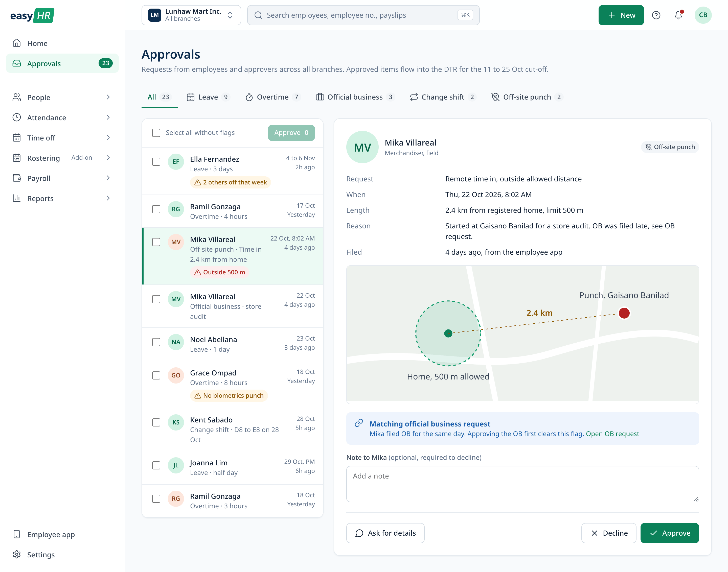Screen dimensions: 728x572
Task: Click the Off-site punch badge on Mika's request
Action: pos(670,147)
